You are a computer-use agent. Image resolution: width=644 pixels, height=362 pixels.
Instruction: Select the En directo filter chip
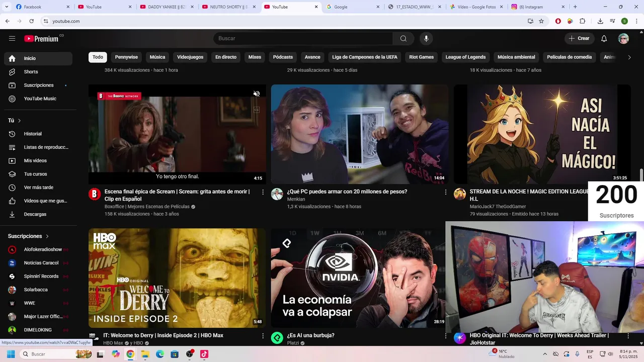click(226, 57)
